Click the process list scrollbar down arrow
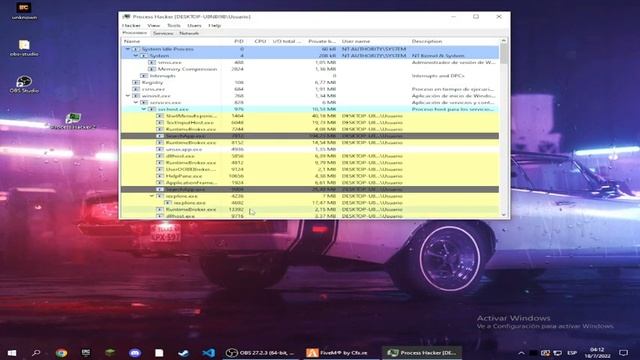Screen dimensions: 640x360 pyautogui.click(x=503, y=215)
